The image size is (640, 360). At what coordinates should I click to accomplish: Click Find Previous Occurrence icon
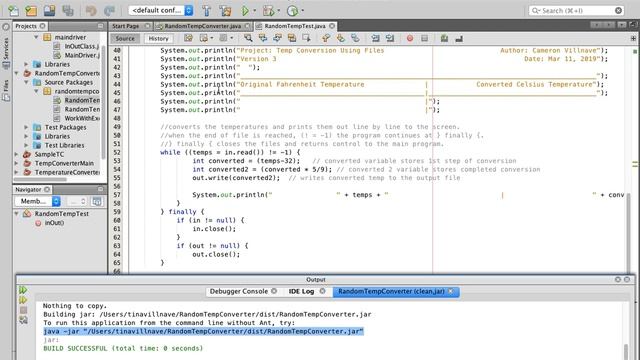click(x=262, y=38)
